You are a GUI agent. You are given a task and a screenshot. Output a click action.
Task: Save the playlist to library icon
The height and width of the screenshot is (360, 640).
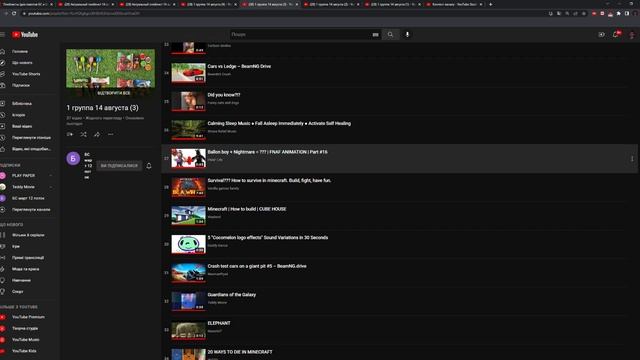pos(70,134)
